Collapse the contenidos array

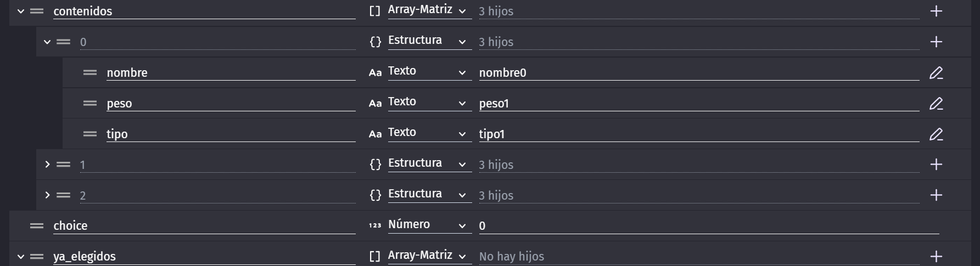point(21,11)
